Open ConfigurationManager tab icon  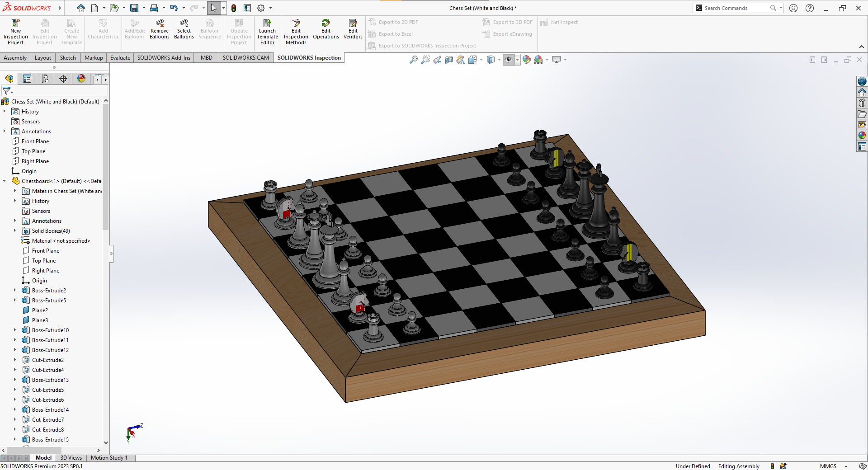click(x=45, y=79)
